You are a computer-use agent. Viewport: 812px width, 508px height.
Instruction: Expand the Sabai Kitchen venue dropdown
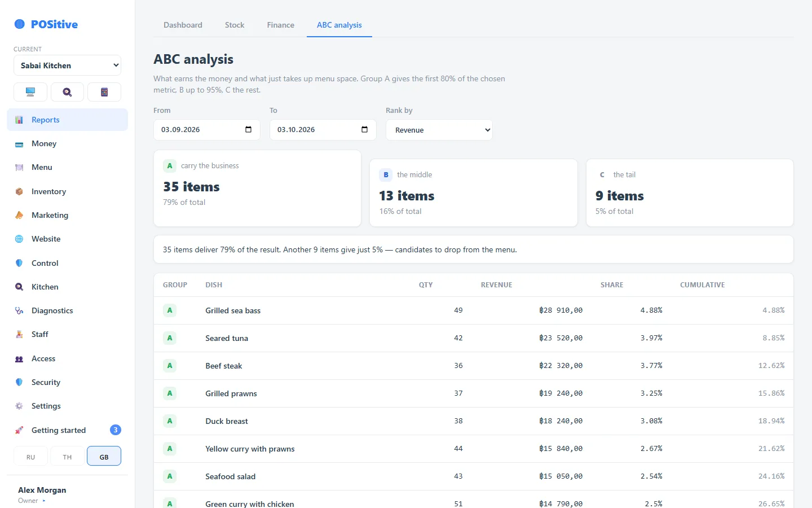coord(67,65)
